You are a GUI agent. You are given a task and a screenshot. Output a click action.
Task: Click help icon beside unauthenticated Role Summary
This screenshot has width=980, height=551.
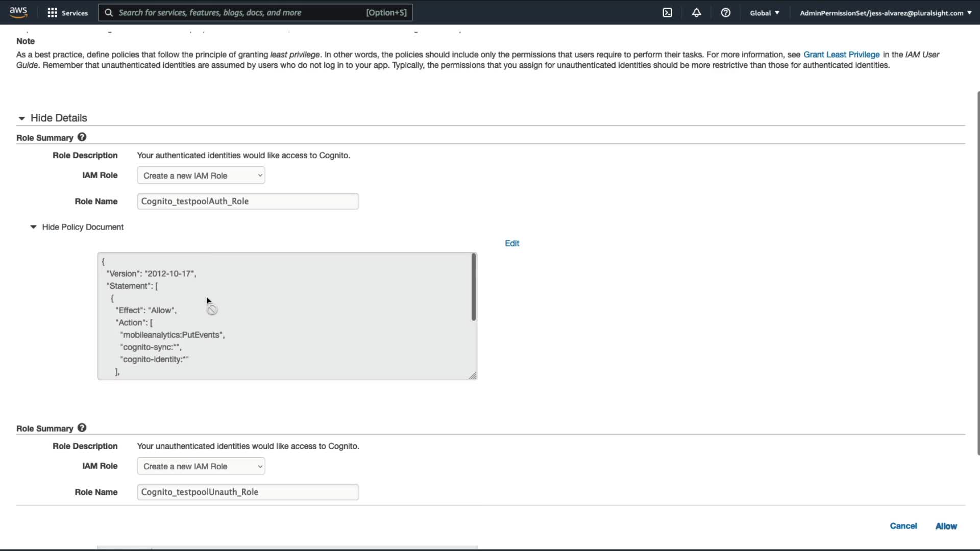(82, 428)
